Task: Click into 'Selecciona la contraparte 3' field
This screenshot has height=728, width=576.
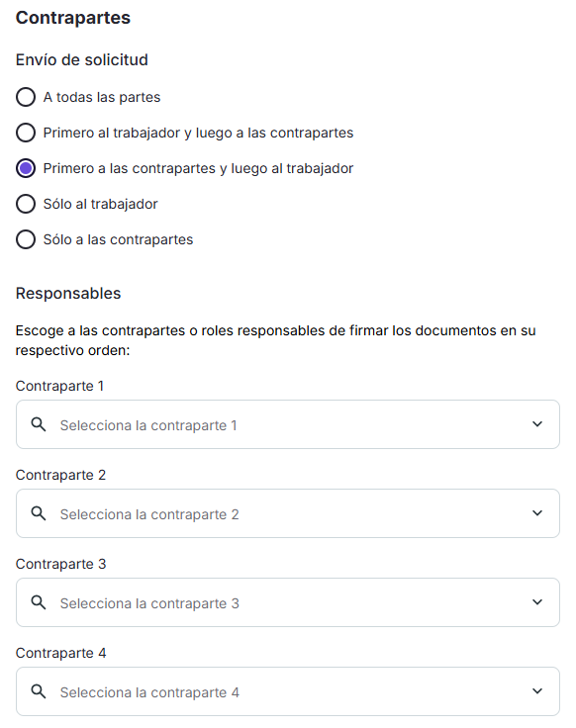Action: [288, 602]
